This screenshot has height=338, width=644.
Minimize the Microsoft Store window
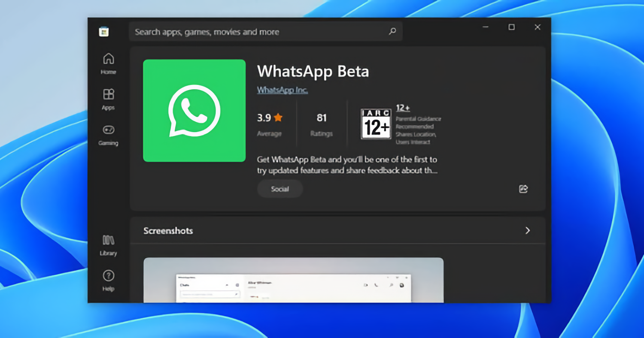486,27
